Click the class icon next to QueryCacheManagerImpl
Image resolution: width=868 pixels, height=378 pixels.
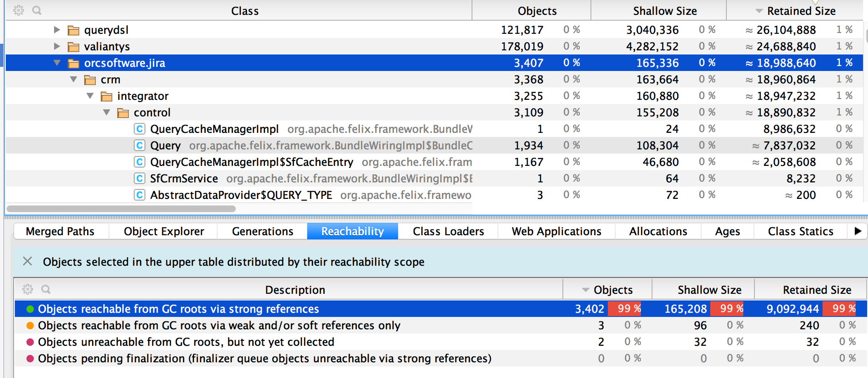(140, 129)
